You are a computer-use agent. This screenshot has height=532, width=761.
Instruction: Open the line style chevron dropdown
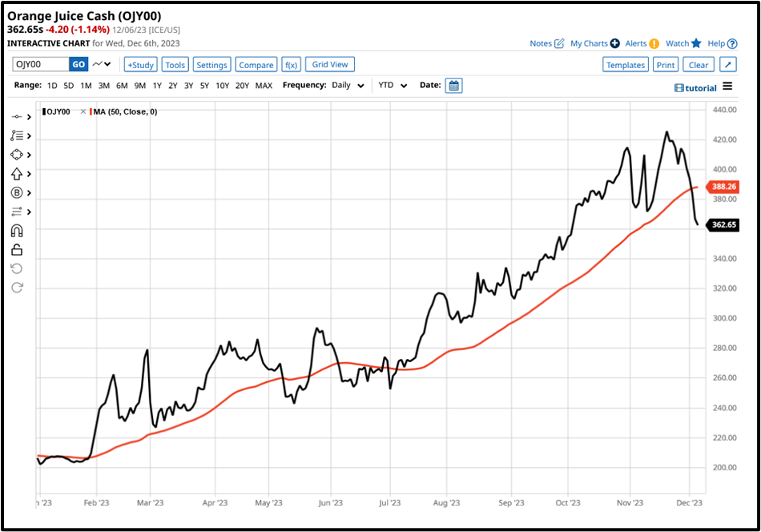(x=104, y=64)
